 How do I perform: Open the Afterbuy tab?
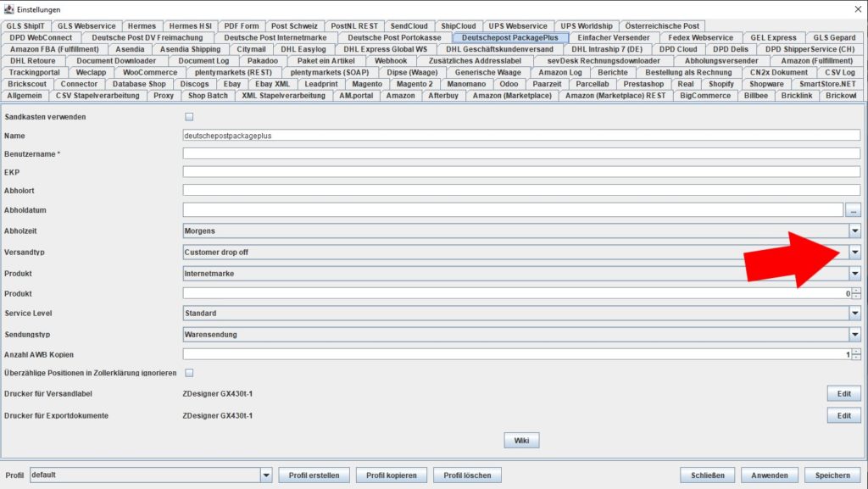pyautogui.click(x=443, y=96)
